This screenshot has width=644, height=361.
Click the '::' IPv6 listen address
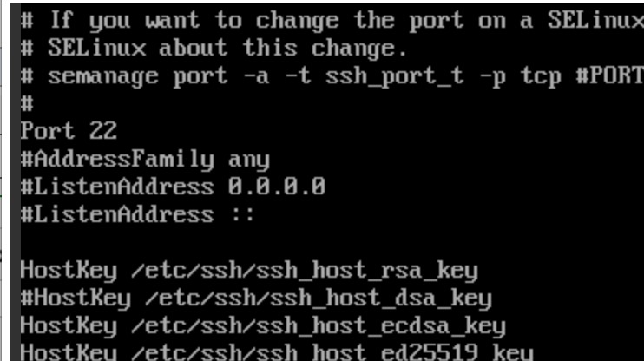point(242,214)
